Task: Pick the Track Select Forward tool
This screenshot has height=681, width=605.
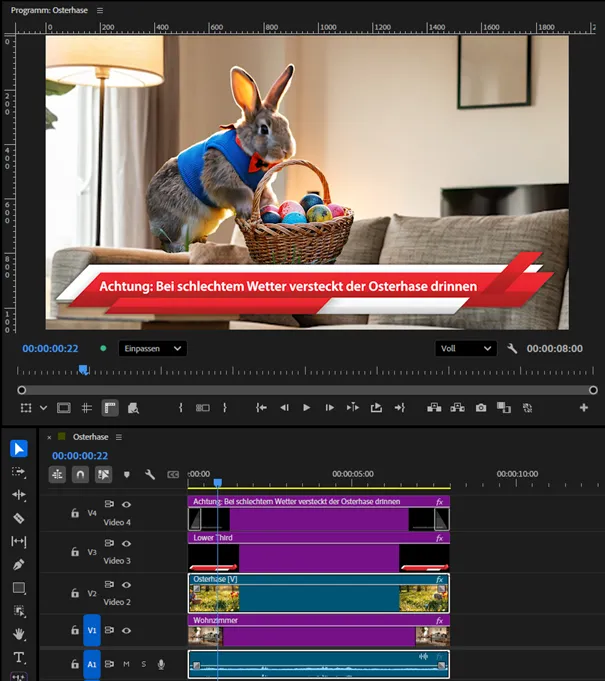Action: [x=18, y=472]
